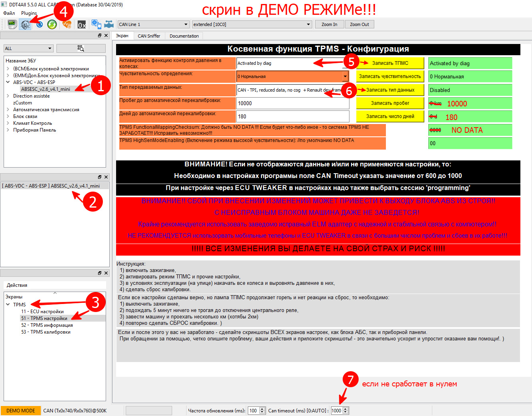Screen dimensions: 532x416
Task: Open the Файл menu
Action: point(9,13)
